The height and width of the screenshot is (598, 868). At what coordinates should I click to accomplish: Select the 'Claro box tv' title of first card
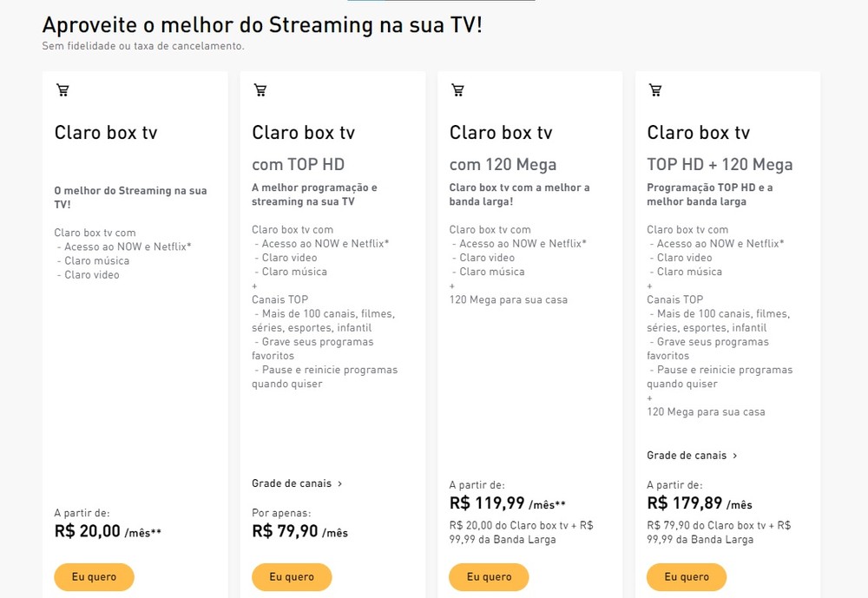click(106, 133)
